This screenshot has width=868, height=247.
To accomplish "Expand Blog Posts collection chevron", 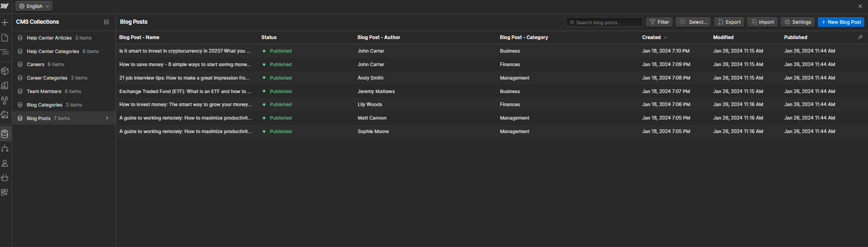I will (x=107, y=118).
